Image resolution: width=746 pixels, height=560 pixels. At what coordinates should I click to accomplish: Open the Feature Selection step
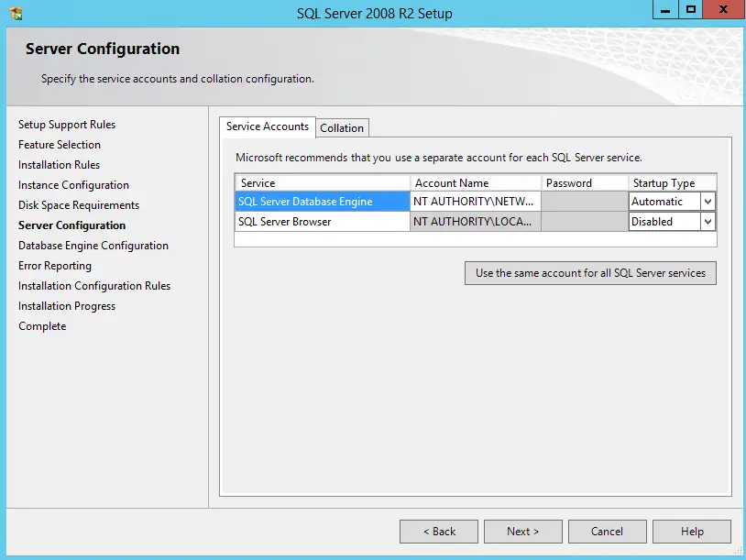pyautogui.click(x=59, y=144)
